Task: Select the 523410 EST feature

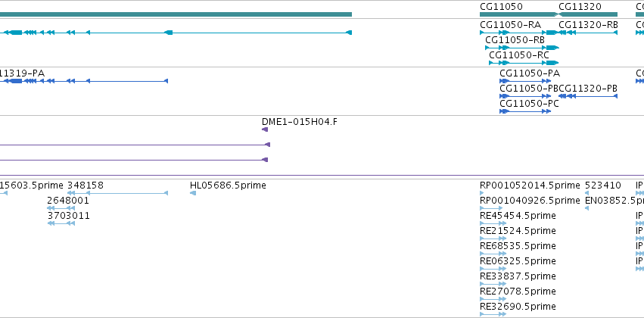Action: tap(603, 185)
